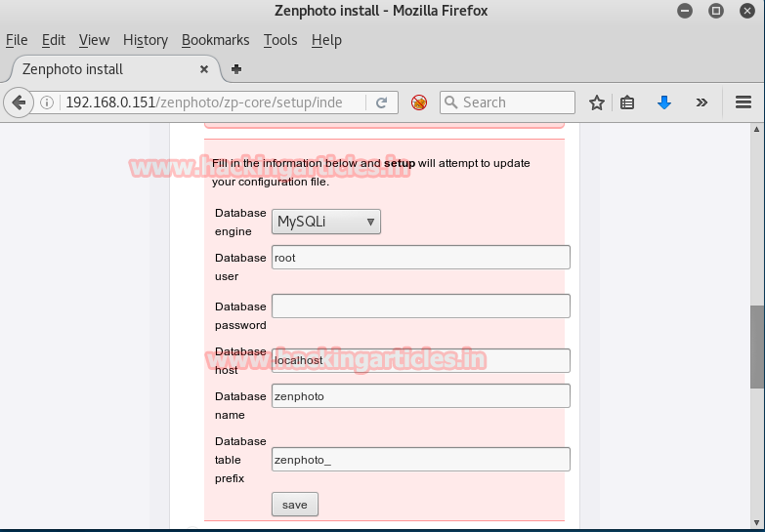Select the Zenphoto install tab
The width and height of the screenshot is (765, 532).
115,69
